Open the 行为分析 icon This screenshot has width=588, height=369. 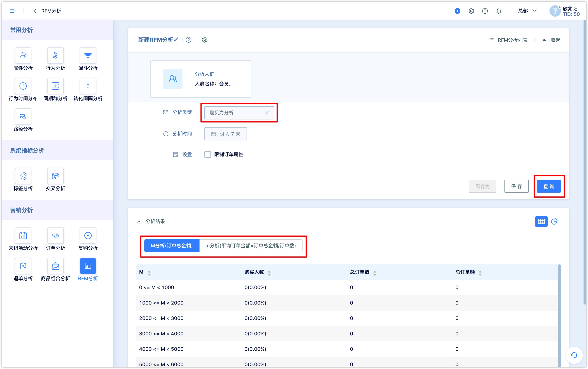click(55, 56)
